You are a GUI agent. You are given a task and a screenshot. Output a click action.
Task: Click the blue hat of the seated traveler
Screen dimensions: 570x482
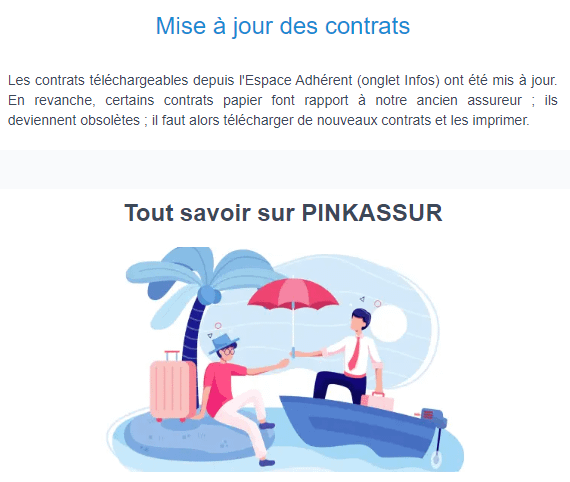click(x=222, y=344)
